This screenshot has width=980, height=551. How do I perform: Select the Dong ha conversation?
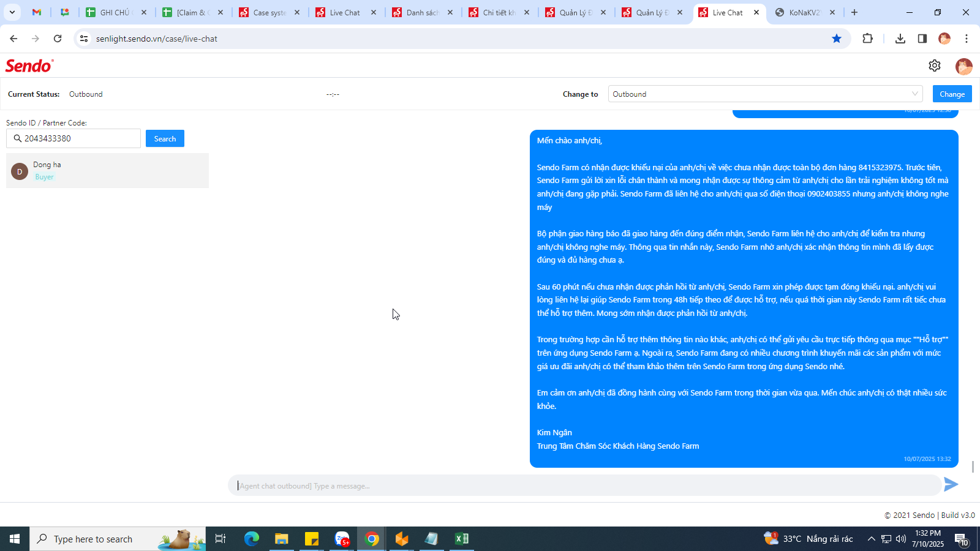pos(107,170)
